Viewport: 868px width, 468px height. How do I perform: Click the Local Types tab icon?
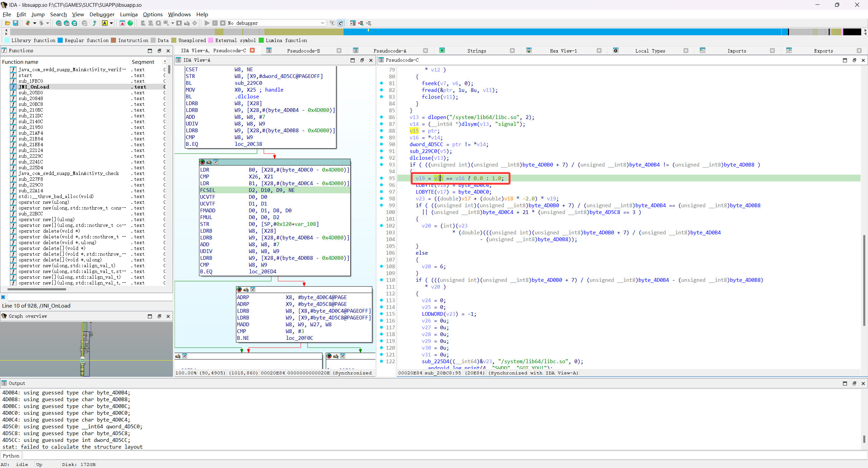(616, 51)
